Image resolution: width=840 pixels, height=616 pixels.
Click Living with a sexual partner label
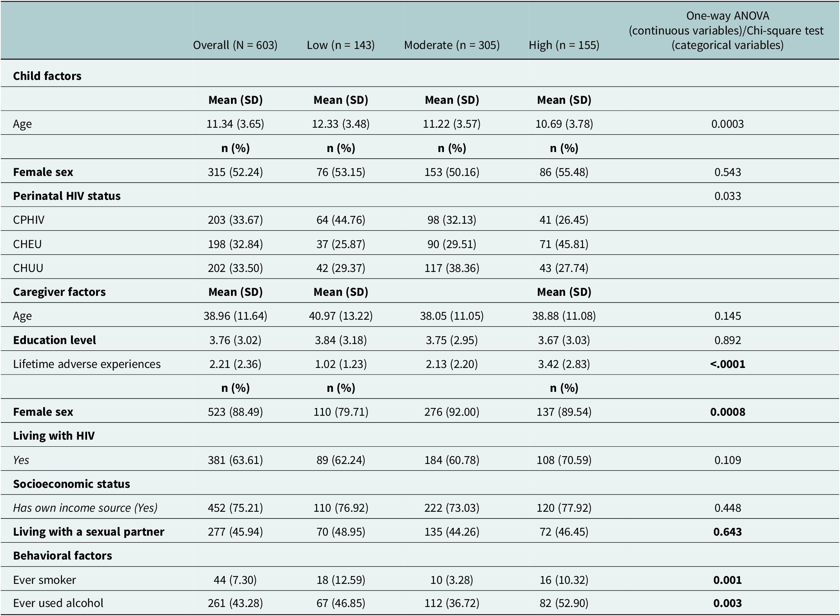[89, 531]
